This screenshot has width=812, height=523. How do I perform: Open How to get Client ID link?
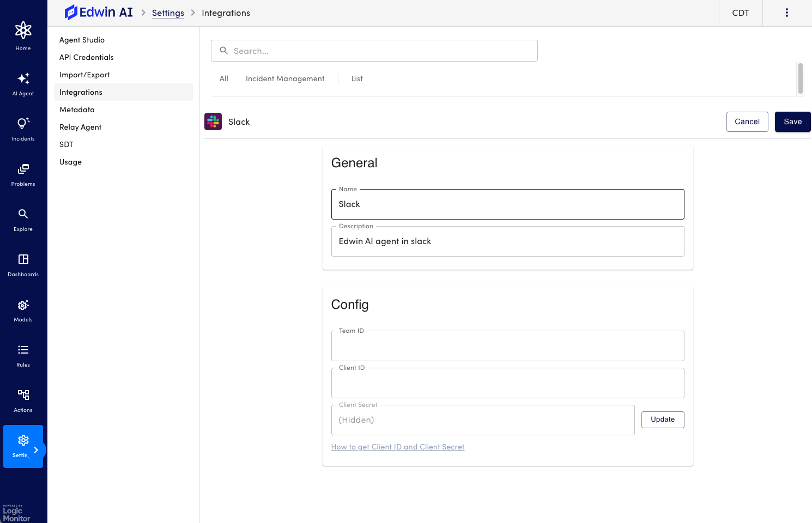point(398,447)
